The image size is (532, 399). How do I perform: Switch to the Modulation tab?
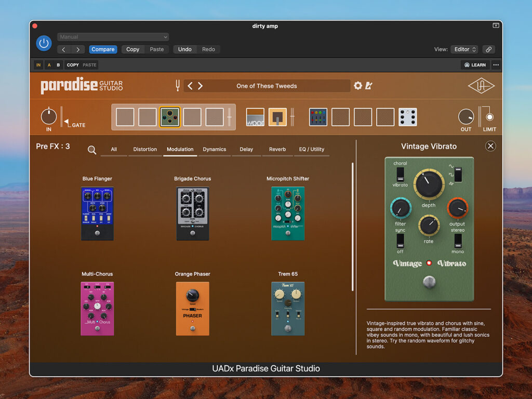tap(180, 149)
